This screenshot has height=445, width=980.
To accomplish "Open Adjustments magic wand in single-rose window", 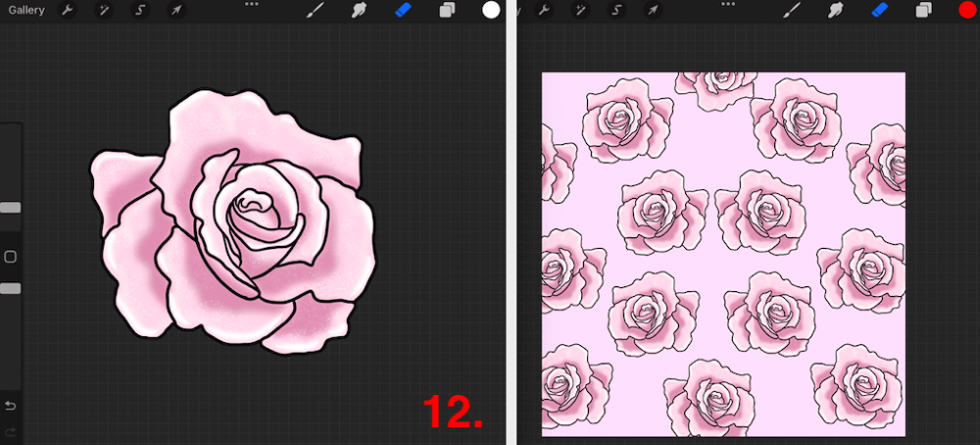I will coord(104,10).
